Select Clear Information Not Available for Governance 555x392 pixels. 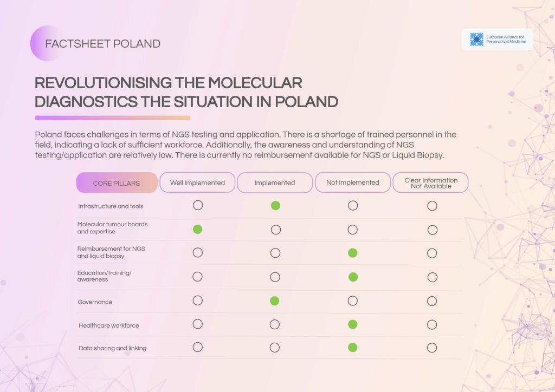[x=432, y=301]
